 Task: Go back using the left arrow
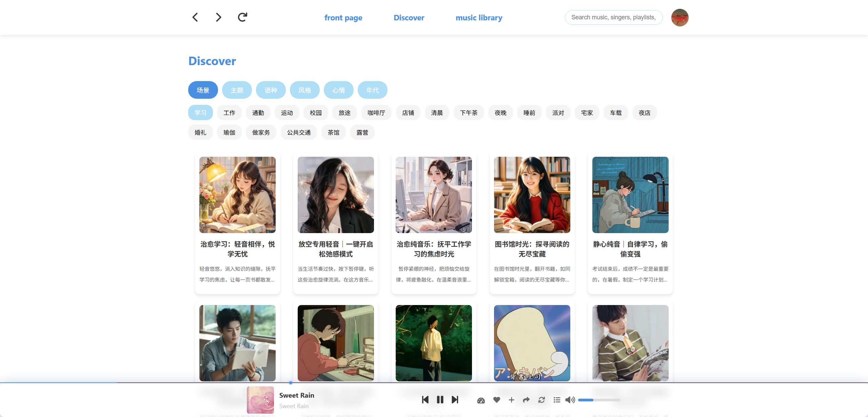(195, 17)
